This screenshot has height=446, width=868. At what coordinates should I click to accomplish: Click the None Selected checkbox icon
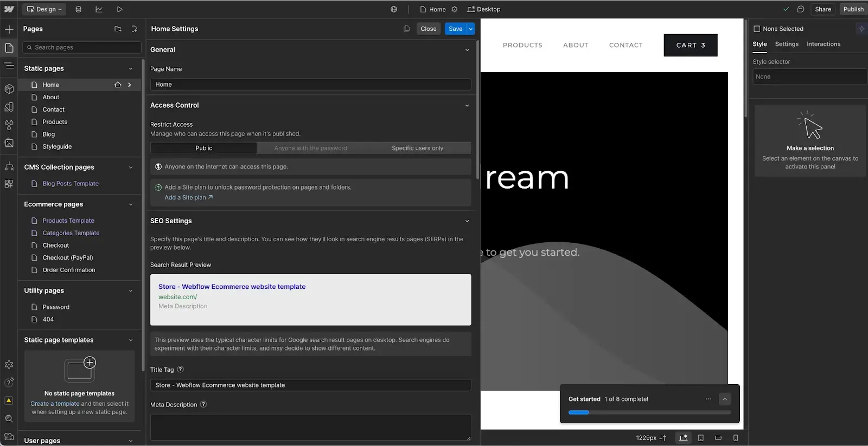click(x=757, y=29)
